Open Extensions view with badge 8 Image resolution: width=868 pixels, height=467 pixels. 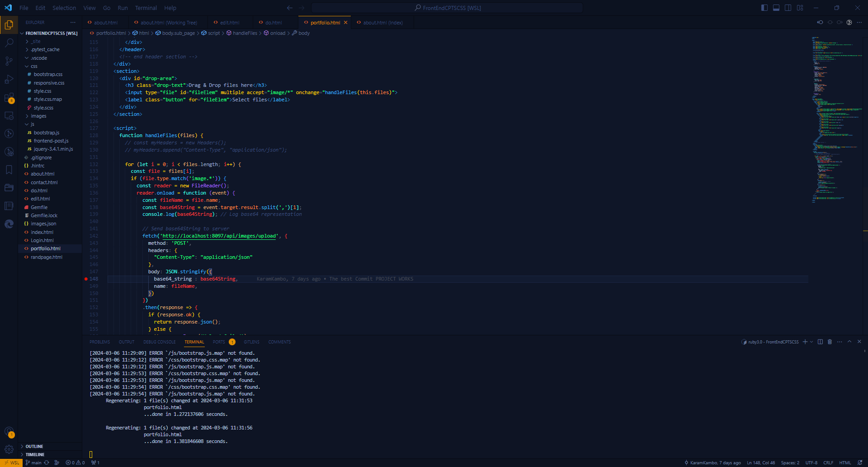pyautogui.click(x=9, y=98)
